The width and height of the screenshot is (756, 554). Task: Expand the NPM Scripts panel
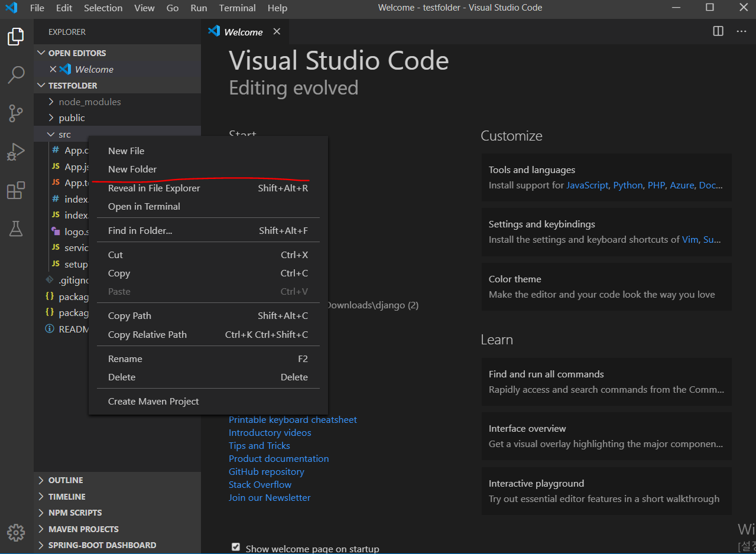[117, 513]
